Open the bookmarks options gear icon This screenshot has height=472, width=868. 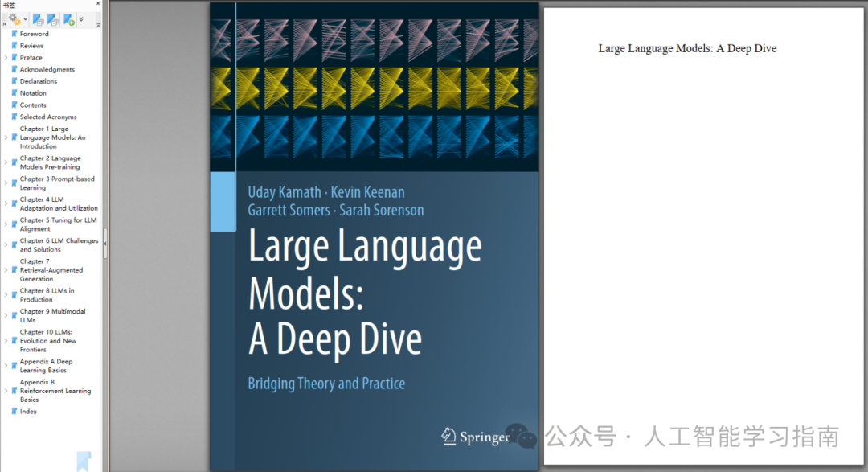click(14, 20)
